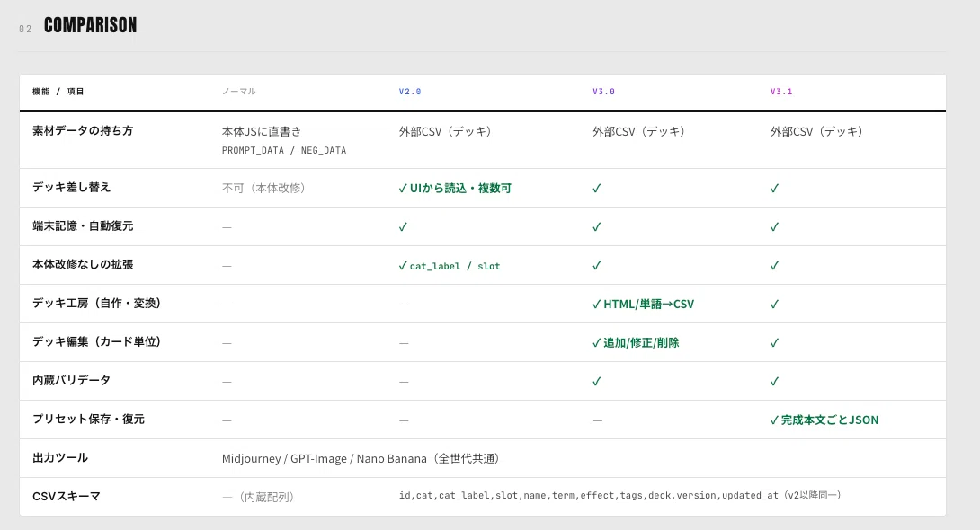980x530 pixels.
Task: Click V3.1 checkmark in デッキ工房 row
Action: tap(774, 304)
